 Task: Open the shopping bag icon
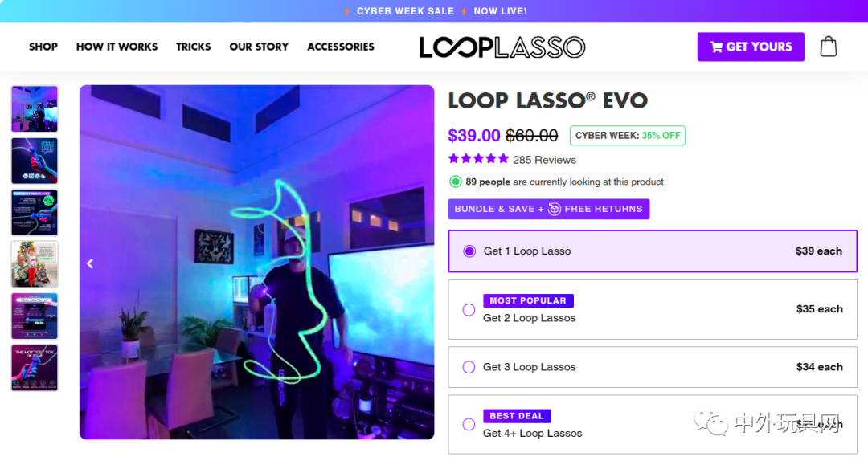828,47
